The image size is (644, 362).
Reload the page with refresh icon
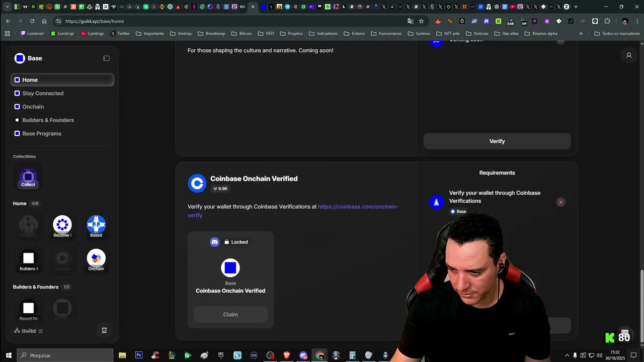[32, 21]
